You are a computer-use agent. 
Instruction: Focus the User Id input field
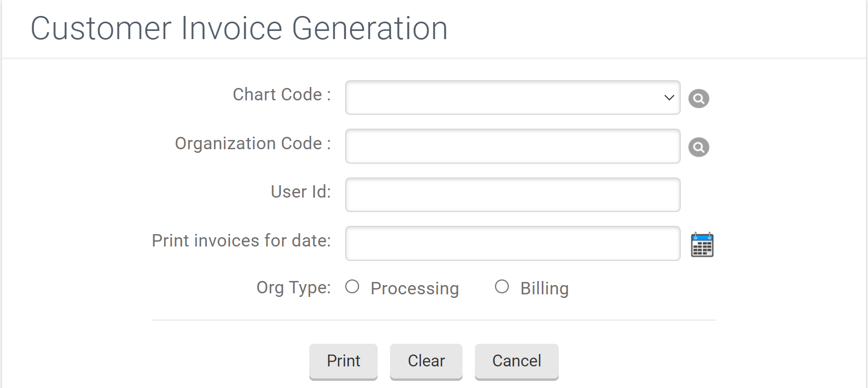coord(513,195)
